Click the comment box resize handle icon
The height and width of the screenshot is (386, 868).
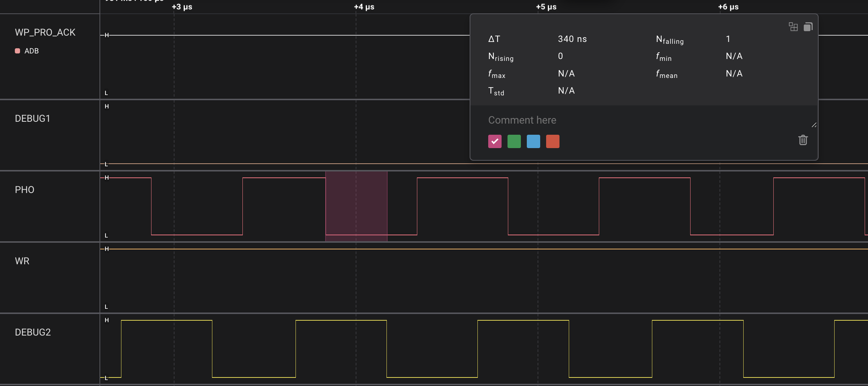click(814, 125)
